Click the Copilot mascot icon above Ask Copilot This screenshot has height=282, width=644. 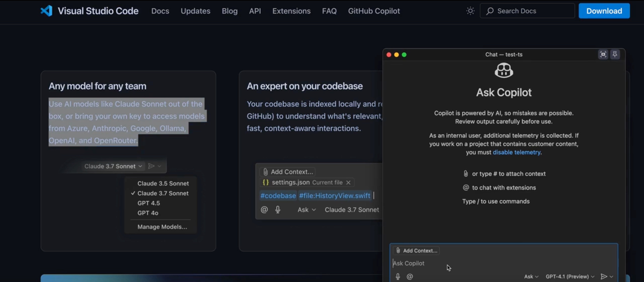pyautogui.click(x=504, y=70)
